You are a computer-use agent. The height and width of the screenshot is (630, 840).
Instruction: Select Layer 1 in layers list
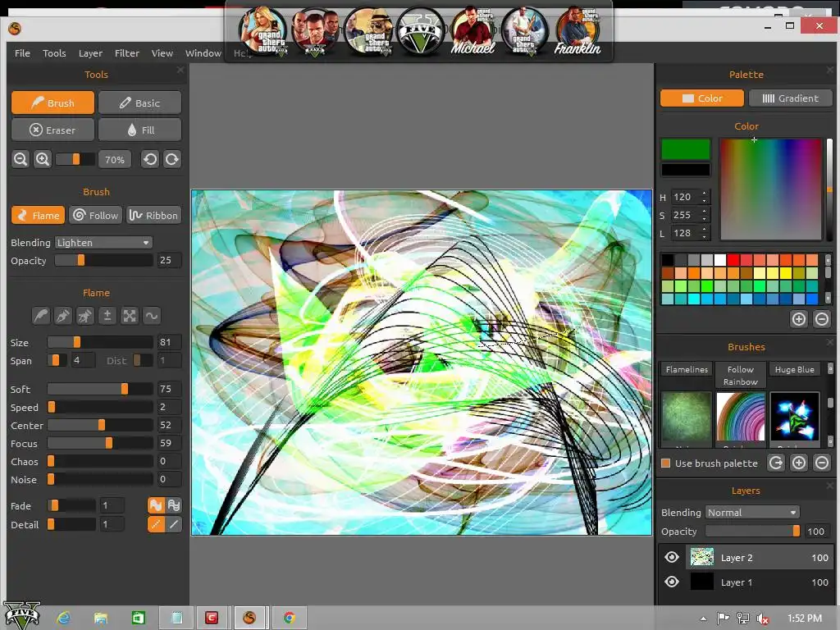coord(760,582)
